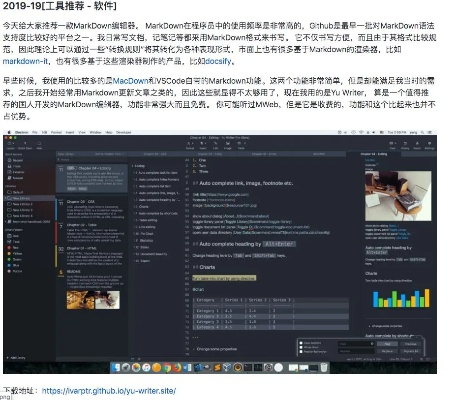Image resolution: width=456 pixels, height=400 pixels.
Task: Open the docsify link
Action: 218,61
